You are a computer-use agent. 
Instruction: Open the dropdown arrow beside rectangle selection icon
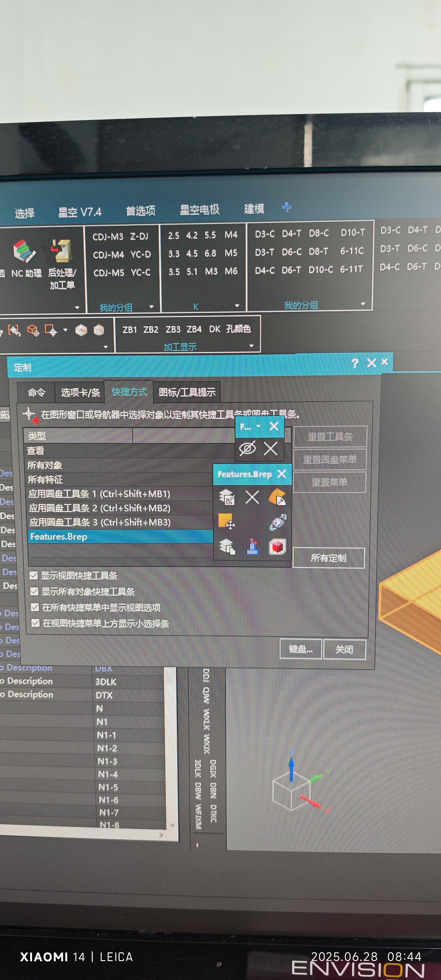click(x=65, y=330)
